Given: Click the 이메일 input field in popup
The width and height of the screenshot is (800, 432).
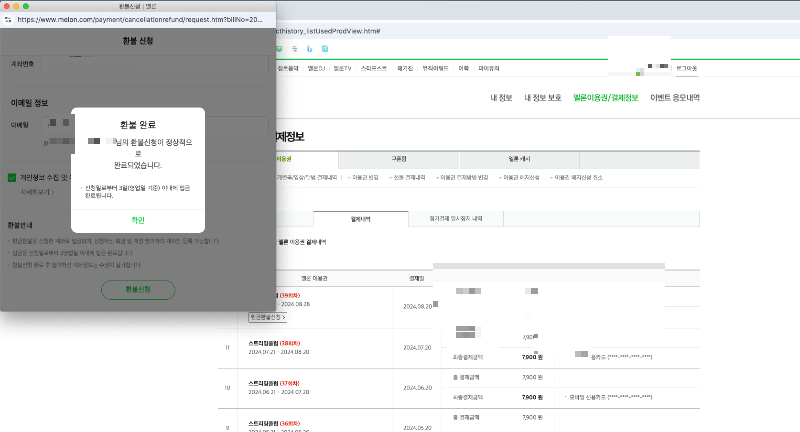Looking at the screenshot, I should tap(155, 125).
